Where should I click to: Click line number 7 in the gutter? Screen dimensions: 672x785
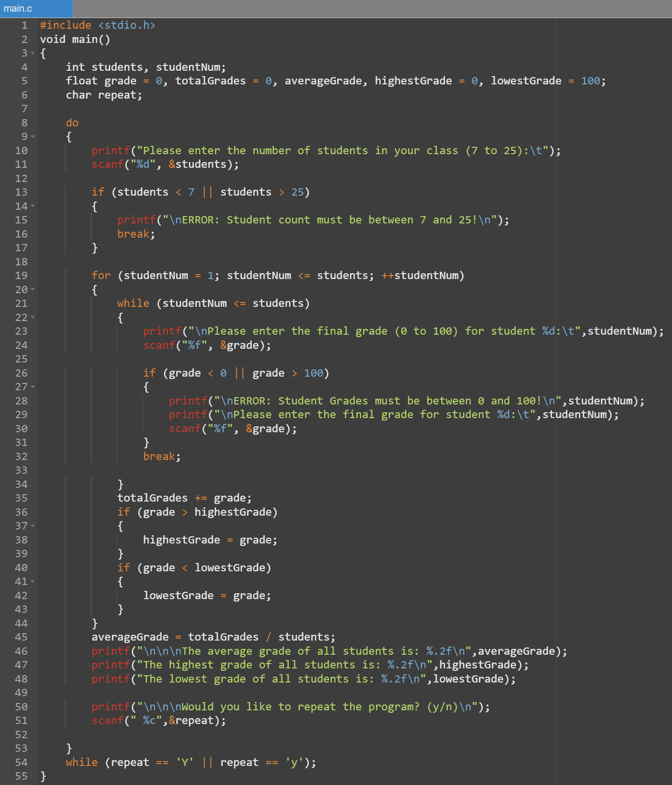[x=24, y=109]
